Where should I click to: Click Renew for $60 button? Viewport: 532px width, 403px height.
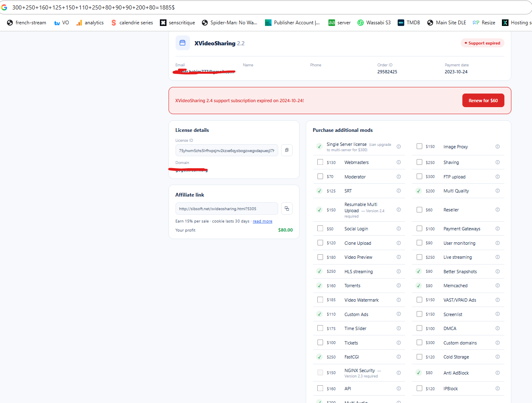coord(483,101)
